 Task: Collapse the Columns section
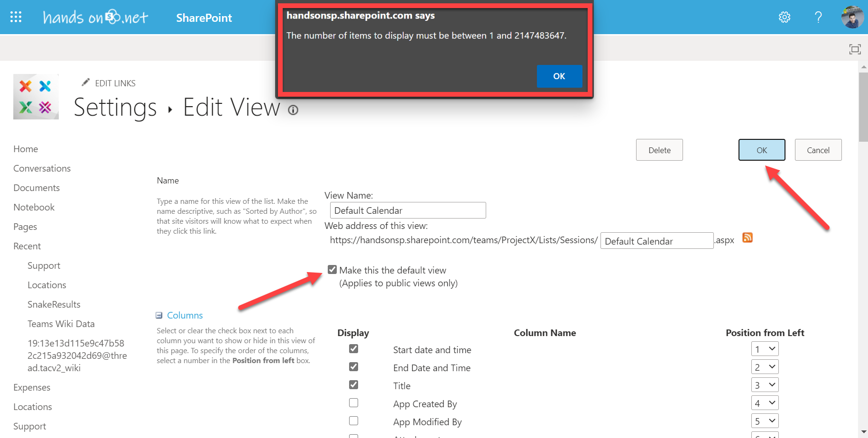[x=159, y=316]
